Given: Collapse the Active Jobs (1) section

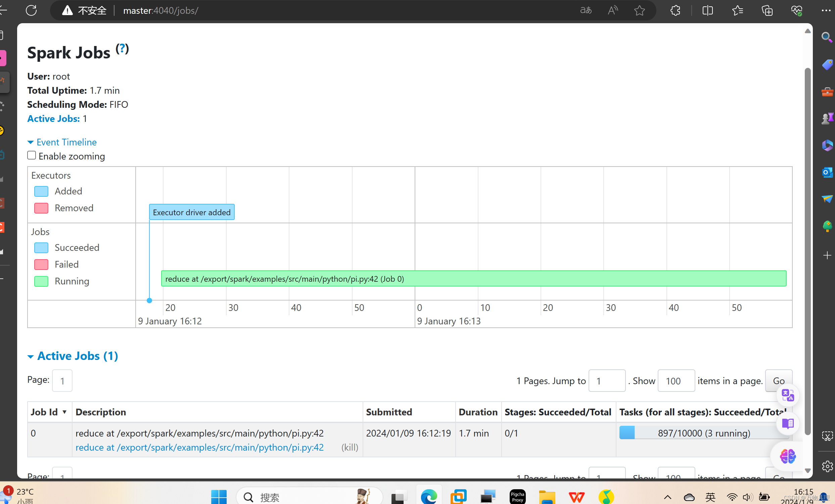Looking at the screenshot, I should tap(73, 356).
